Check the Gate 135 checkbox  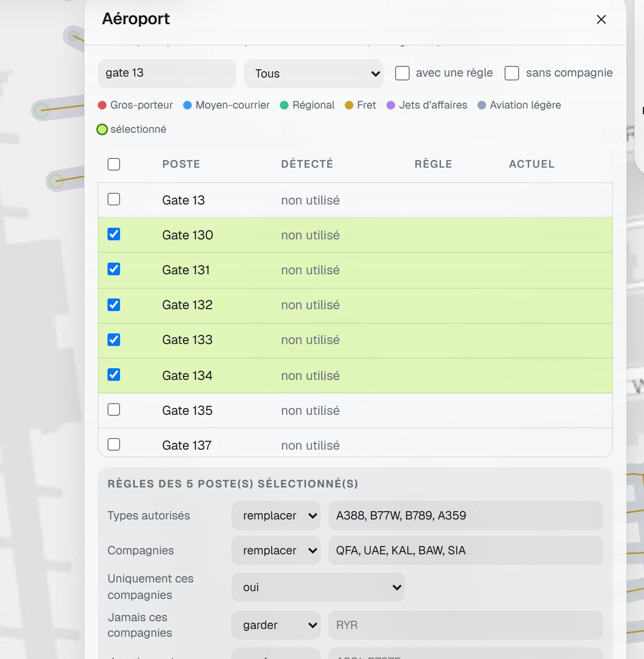pyautogui.click(x=114, y=409)
